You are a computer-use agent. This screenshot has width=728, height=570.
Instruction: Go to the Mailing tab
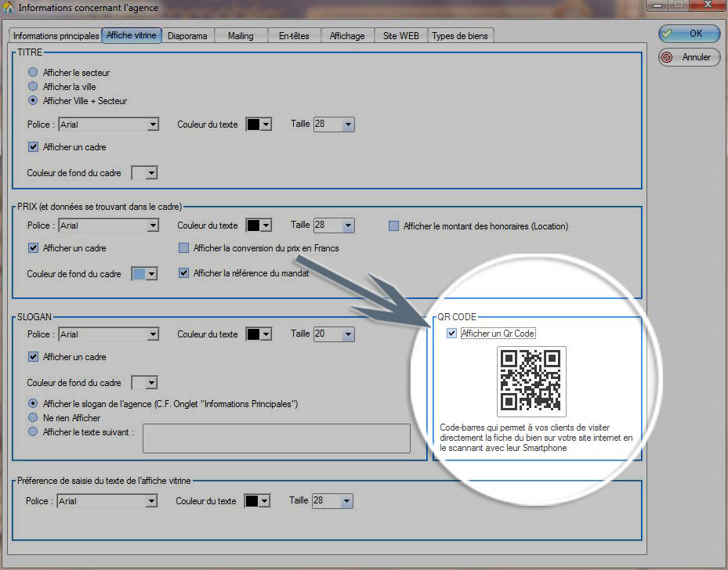pyautogui.click(x=241, y=36)
